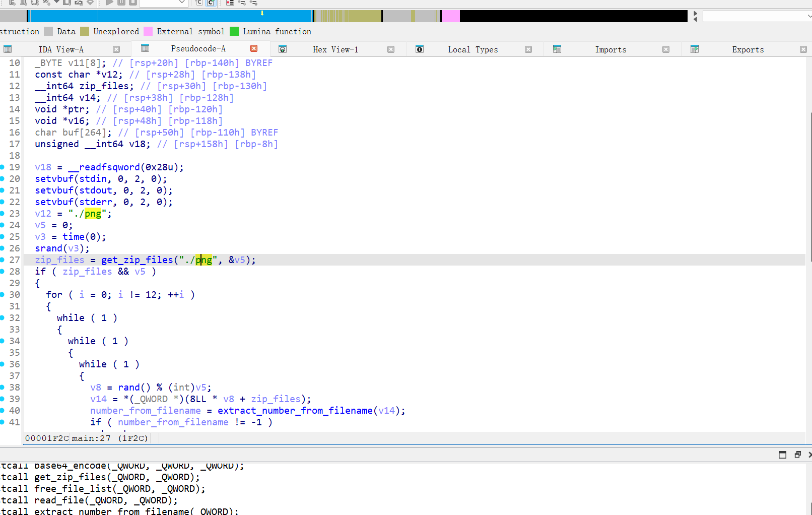Click the srand function call
Image resolution: width=812 pixels, height=515 pixels.
click(x=48, y=248)
